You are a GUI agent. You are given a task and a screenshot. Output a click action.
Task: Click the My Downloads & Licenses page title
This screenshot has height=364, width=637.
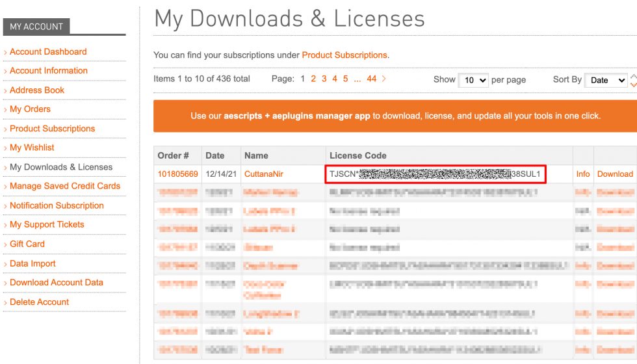[289, 19]
